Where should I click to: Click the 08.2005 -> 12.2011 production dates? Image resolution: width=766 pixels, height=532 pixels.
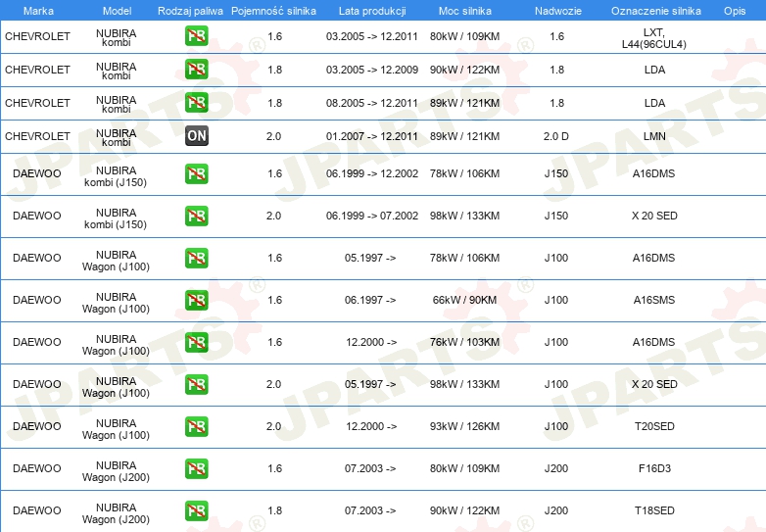[372, 103]
